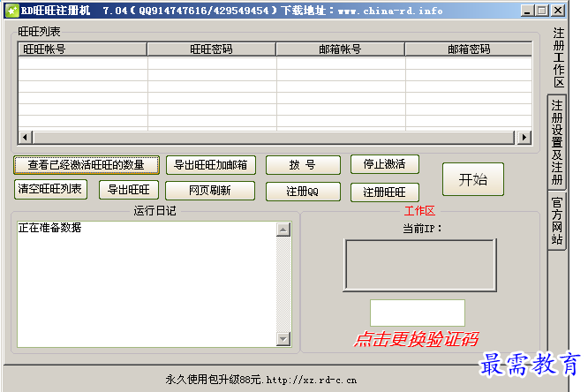The image size is (588, 392).
Task: Click 导出旺旺 button
Action: [x=129, y=190]
